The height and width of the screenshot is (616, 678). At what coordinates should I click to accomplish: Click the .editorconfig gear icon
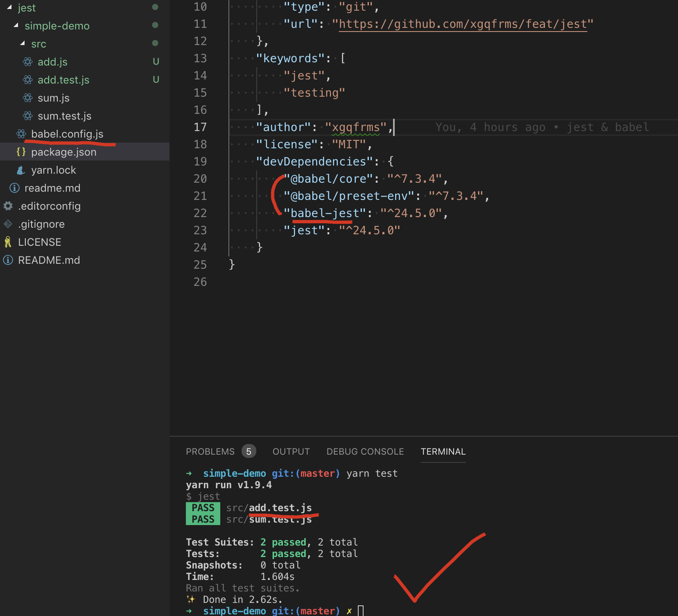click(8, 206)
